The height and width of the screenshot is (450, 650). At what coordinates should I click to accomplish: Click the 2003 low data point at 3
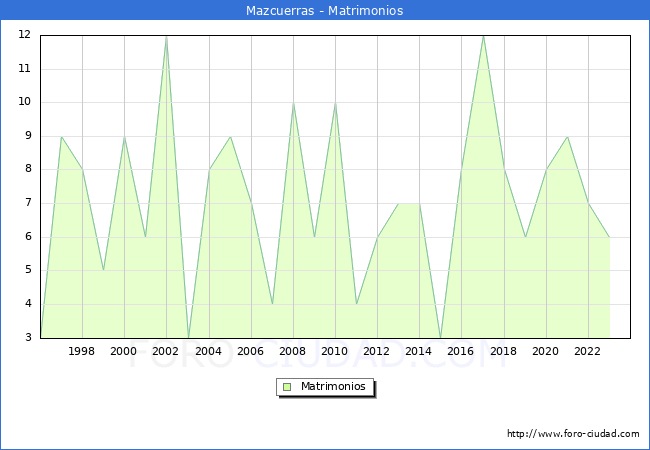pyautogui.click(x=189, y=338)
